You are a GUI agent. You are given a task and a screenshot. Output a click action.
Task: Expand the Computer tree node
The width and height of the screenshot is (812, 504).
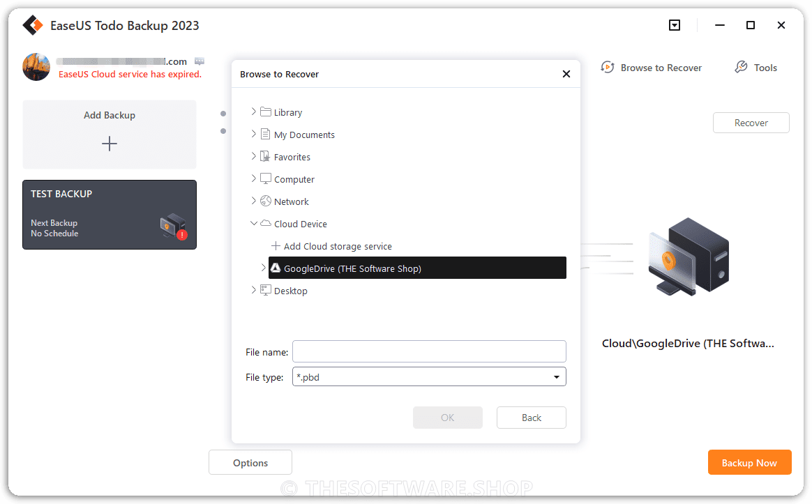[253, 178]
